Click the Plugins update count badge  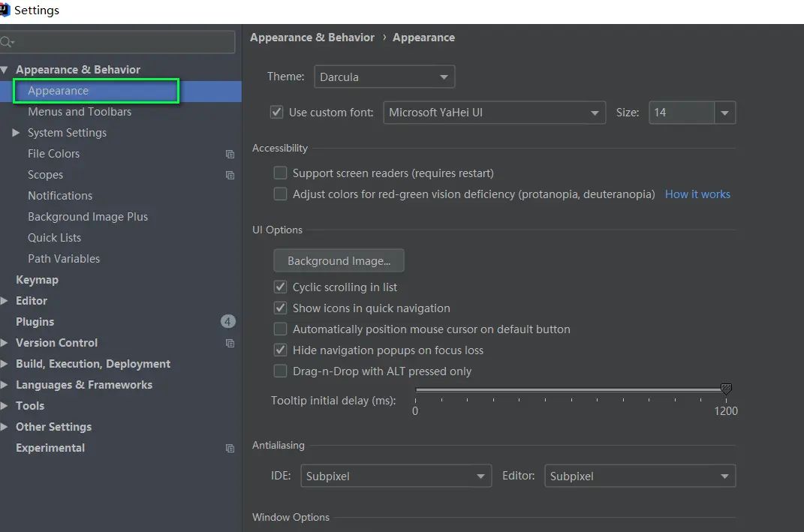pos(228,321)
